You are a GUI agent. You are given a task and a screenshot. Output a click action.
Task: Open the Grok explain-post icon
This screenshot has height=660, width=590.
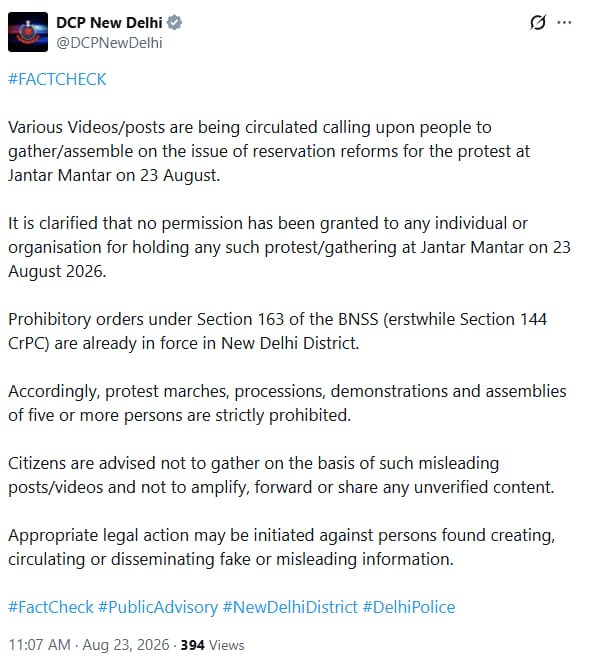point(538,22)
